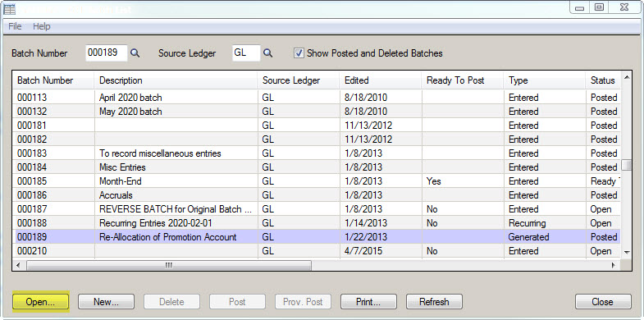Uncheck Show Posted and Deleted Batches
The height and width of the screenshot is (320, 644).
point(299,53)
